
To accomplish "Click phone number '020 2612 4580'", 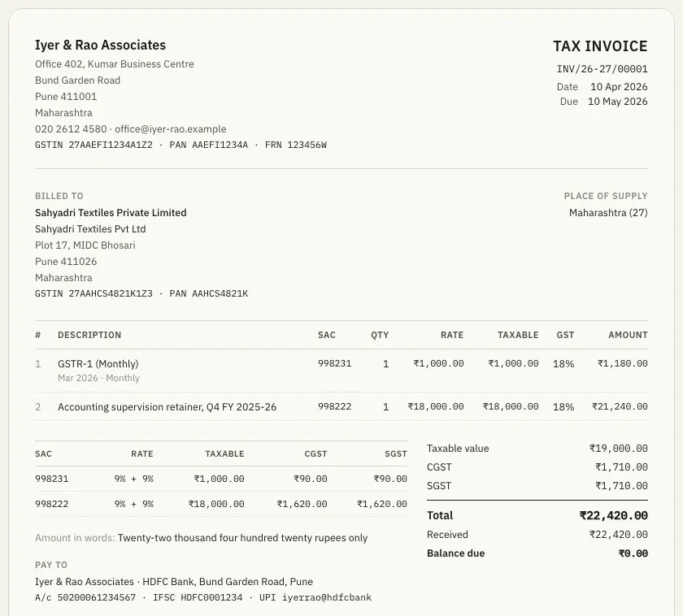I will pyautogui.click(x=71, y=129).
